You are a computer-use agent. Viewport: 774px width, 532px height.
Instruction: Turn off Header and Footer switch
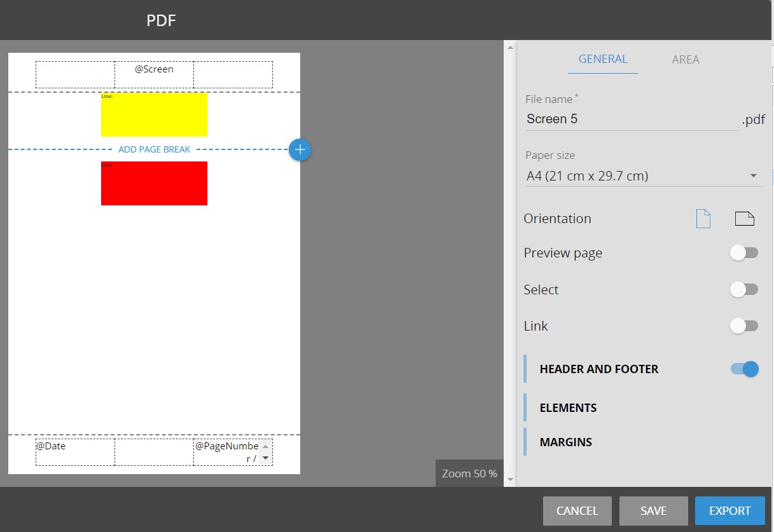745,369
